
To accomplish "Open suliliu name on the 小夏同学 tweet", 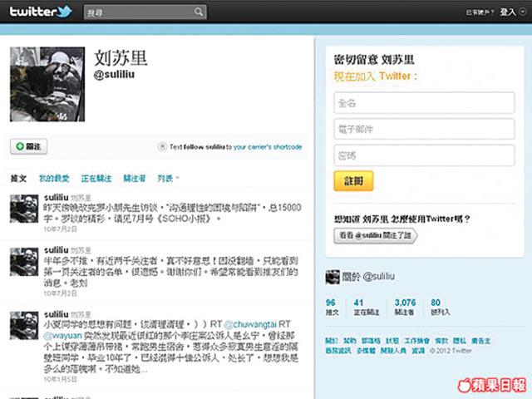I will pyautogui.click(x=57, y=314).
